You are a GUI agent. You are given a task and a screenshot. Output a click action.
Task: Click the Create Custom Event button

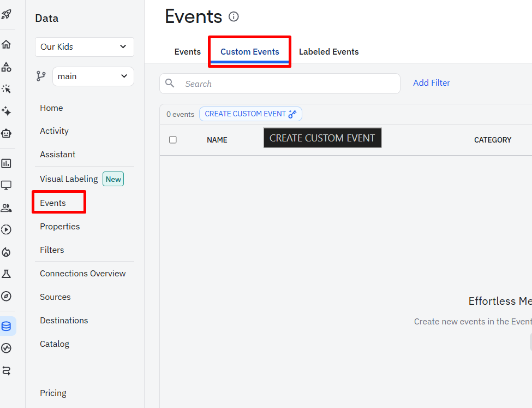coord(250,114)
